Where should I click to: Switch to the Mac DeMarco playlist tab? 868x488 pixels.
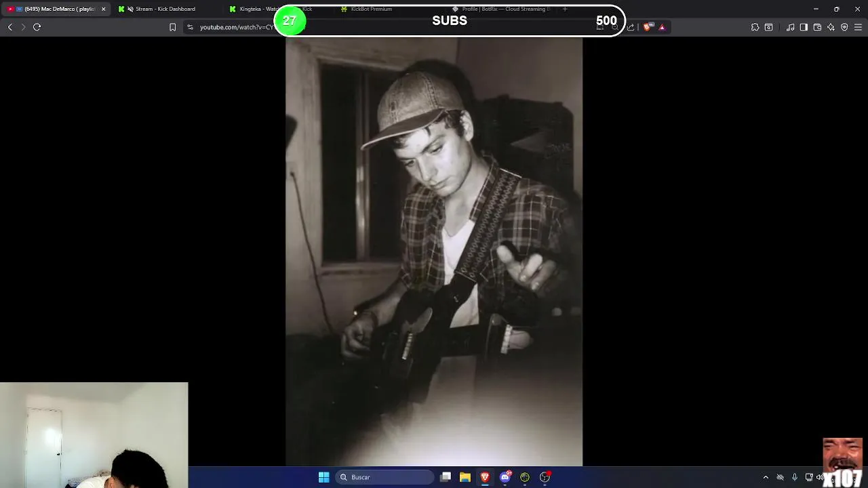[x=54, y=9]
